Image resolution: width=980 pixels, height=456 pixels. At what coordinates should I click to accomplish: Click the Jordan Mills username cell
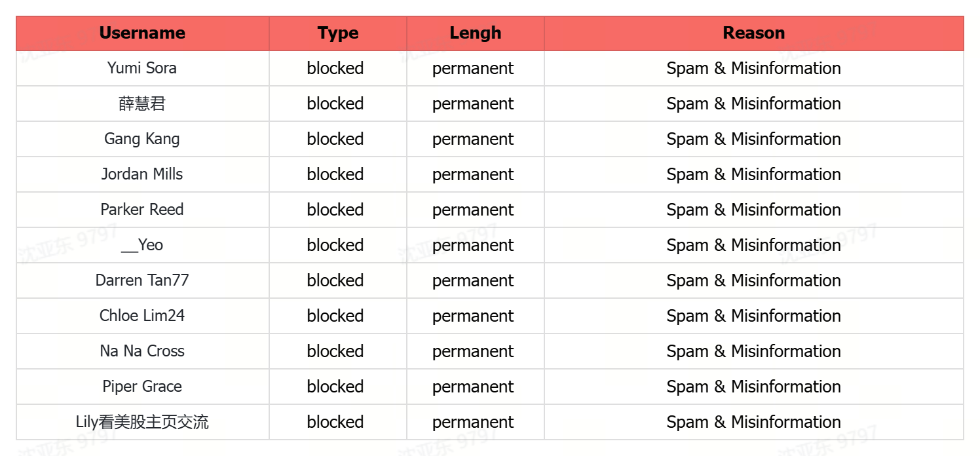tap(142, 174)
